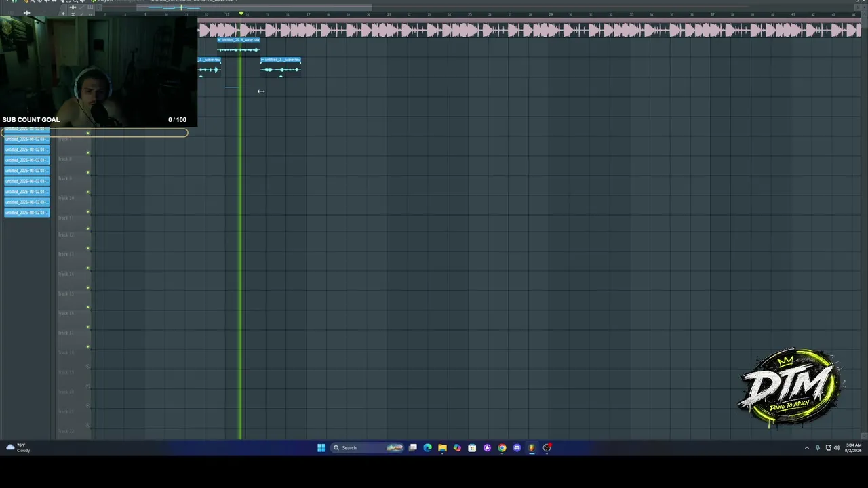
Task: Select the 'untitled_2..._wave raw' clip near bar 15
Action: click(281, 66)
